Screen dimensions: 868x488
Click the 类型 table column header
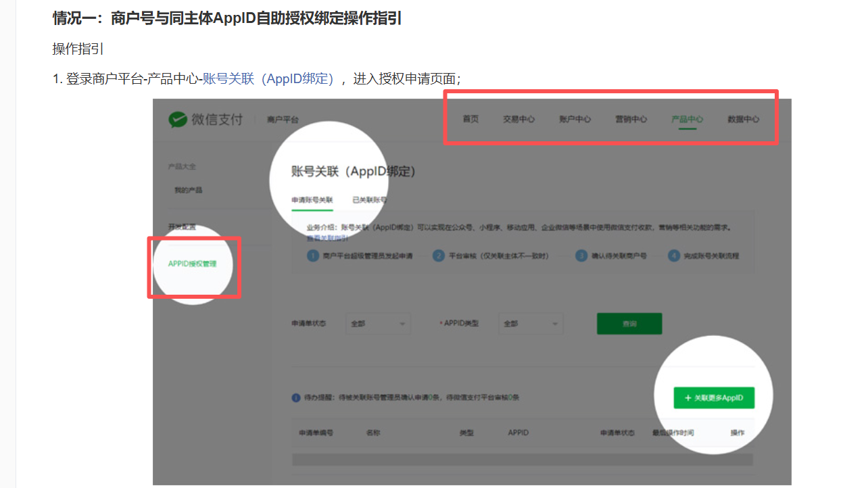[466, 433]
